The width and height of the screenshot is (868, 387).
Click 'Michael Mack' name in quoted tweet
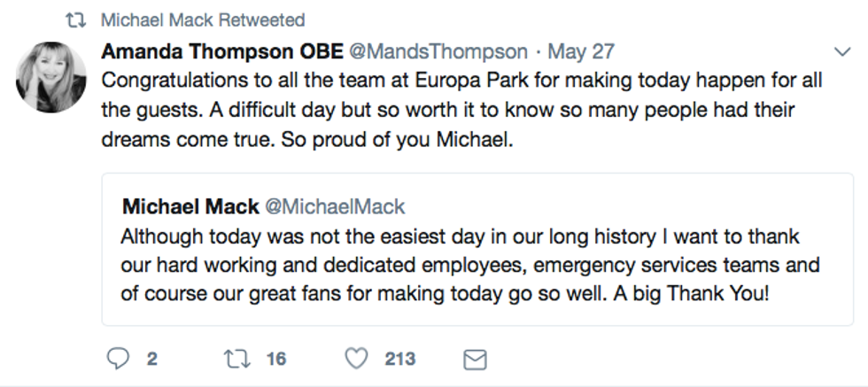tap(190, 207)
